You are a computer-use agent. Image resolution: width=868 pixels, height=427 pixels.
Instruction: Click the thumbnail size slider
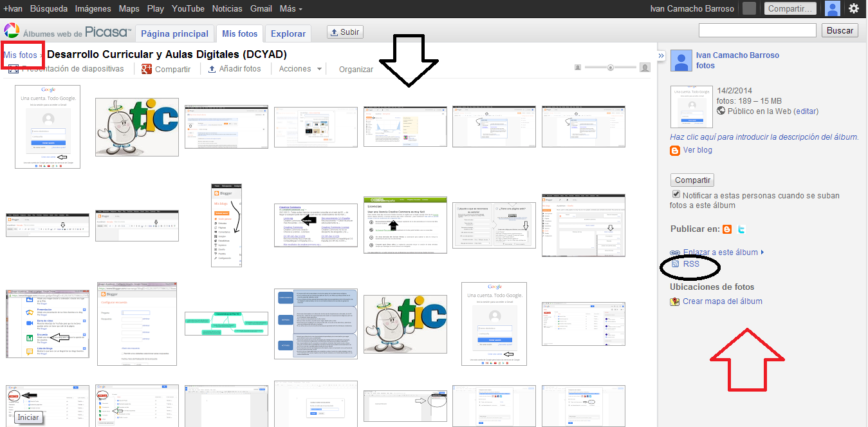(x=611, y=67)
